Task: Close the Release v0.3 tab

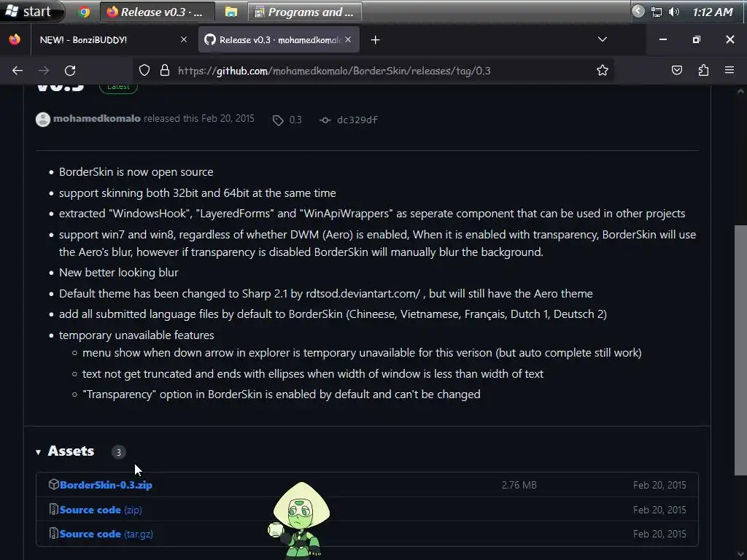Action: [348, 39]
